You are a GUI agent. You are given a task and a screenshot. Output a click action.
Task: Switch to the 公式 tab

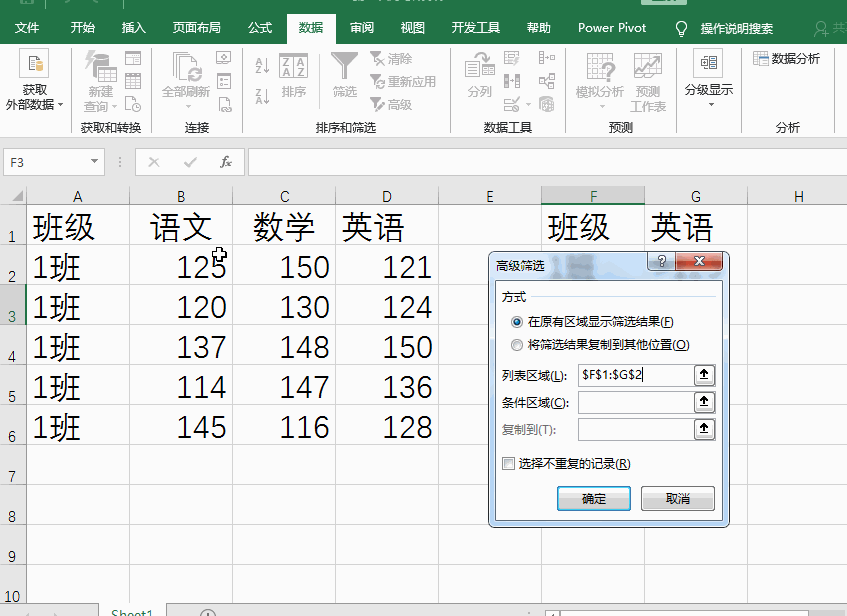tap(260, 28)
